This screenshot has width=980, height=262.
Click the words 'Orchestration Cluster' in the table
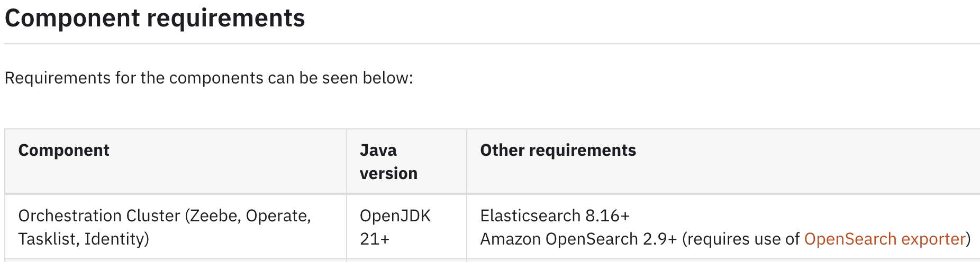pos(99,216)
